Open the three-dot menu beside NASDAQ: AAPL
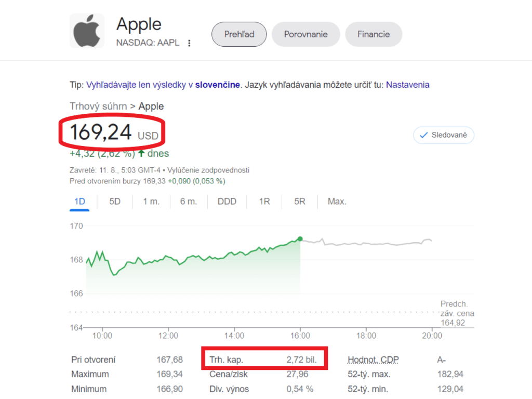Image resolution: width=532 pixels, height=399 pixels. pyautogui.click(x=189, y=43)
